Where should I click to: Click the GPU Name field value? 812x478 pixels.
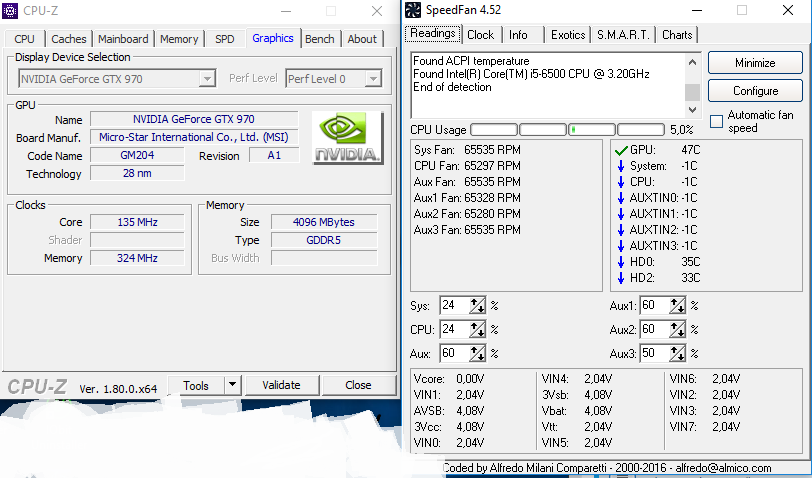pyautogui.click(x=194, y=119)
